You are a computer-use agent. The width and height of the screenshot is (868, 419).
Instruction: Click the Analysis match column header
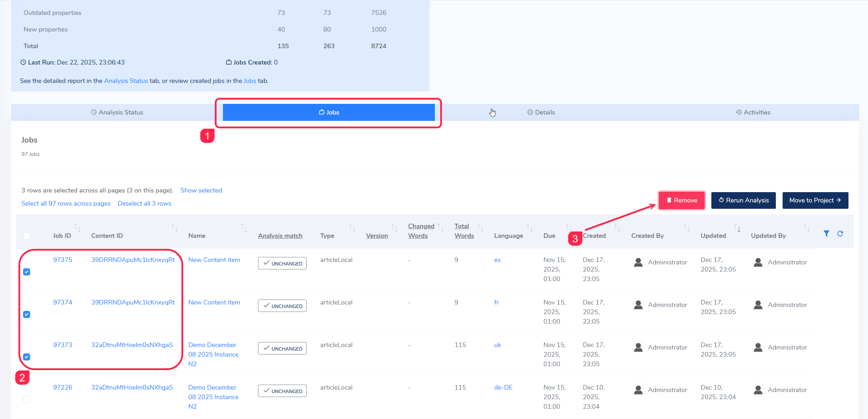coord(280,236)
